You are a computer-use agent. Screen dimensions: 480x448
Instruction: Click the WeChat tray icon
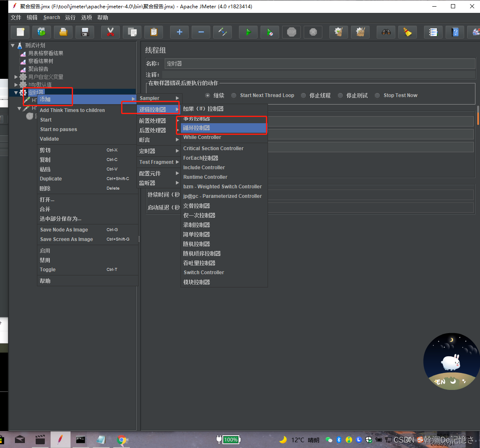(x=329, y=440)
